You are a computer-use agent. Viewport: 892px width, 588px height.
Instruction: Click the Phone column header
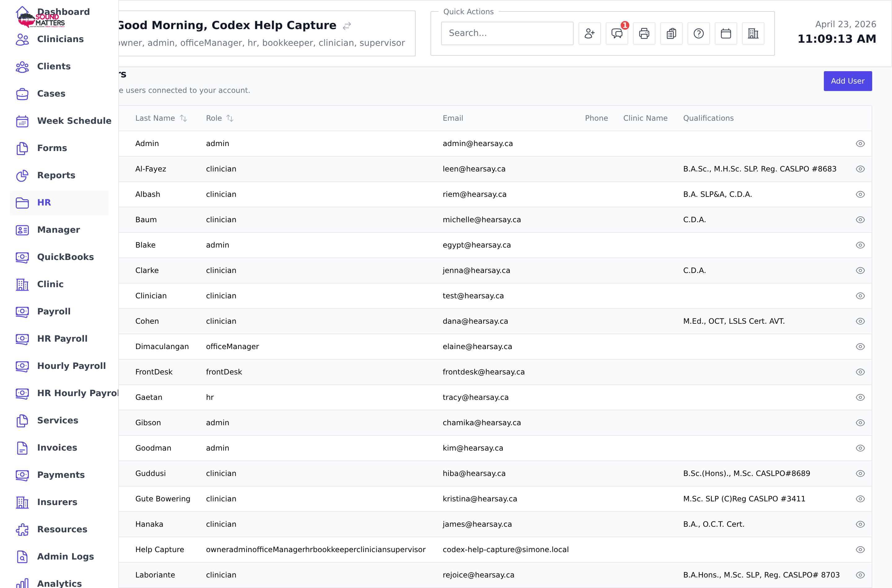point(596,118)
